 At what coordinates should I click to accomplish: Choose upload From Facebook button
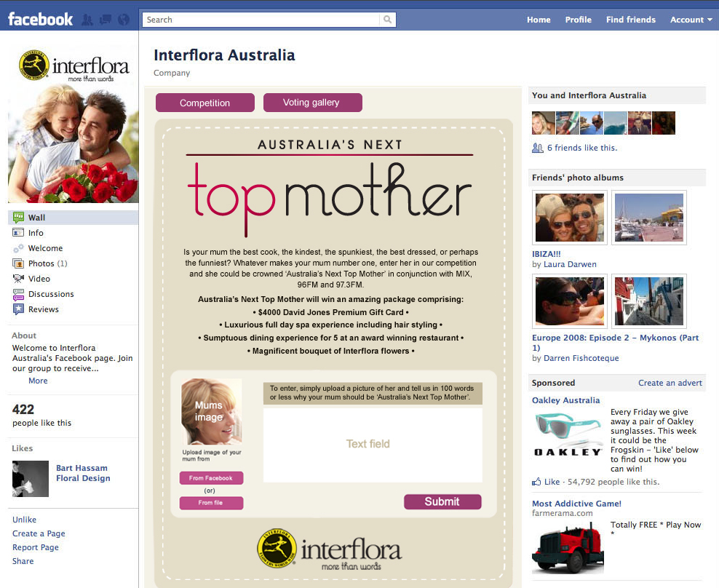click(211, 478)
